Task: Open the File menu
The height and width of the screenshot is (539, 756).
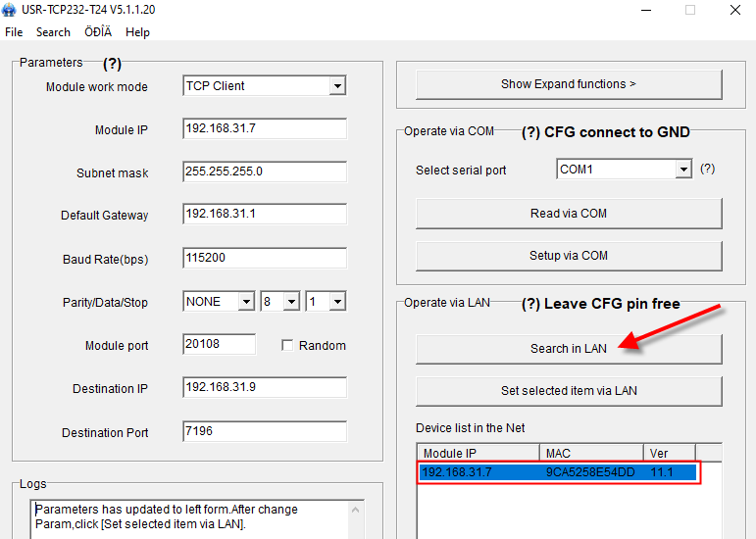Action: point(14,32)
